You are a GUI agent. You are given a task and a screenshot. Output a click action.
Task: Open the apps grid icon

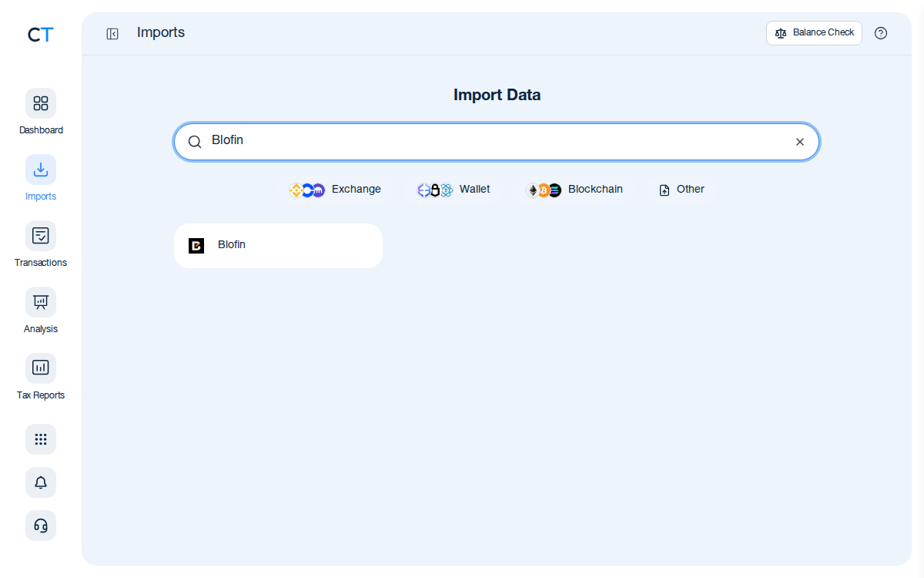41,439
